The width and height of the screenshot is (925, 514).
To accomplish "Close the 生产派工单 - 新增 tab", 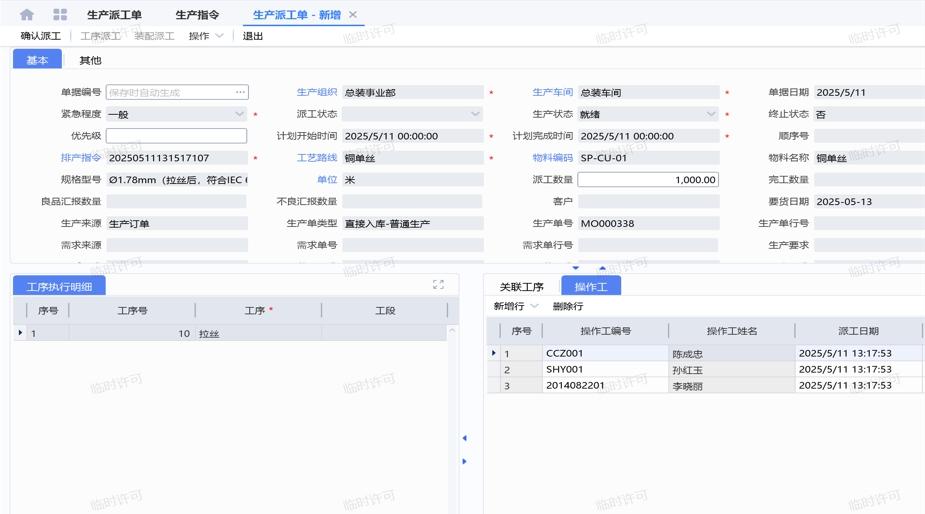I will click(x=353, y=15).
